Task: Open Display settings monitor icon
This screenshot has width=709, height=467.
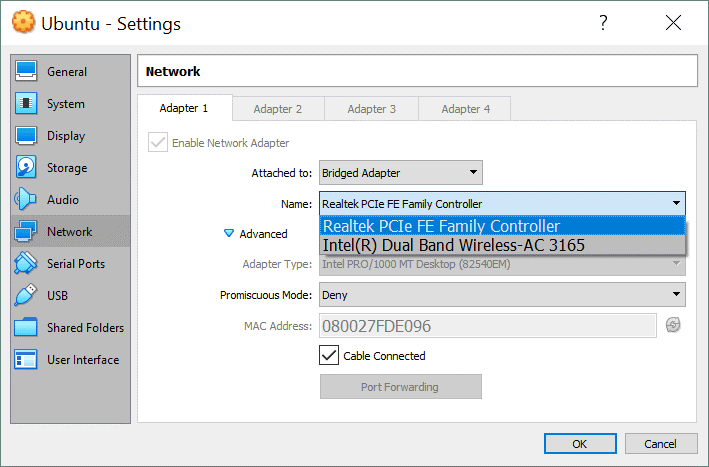Action: [27, 136]
